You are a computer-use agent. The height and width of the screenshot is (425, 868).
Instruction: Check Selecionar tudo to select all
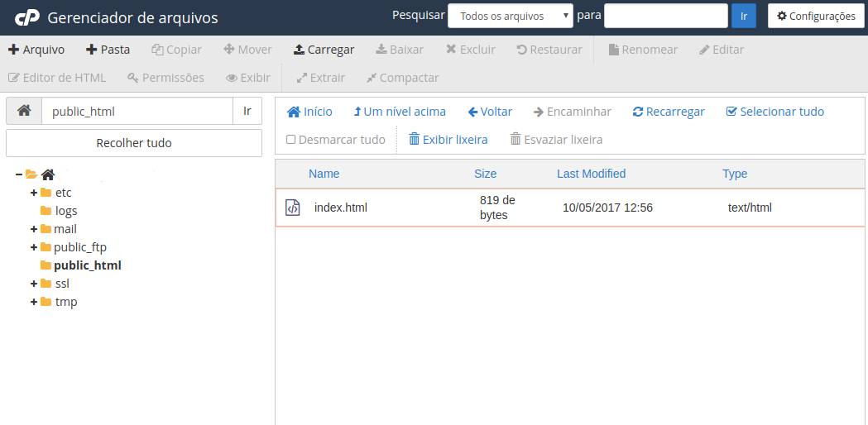pyautogui.click(x=774, y=112)
